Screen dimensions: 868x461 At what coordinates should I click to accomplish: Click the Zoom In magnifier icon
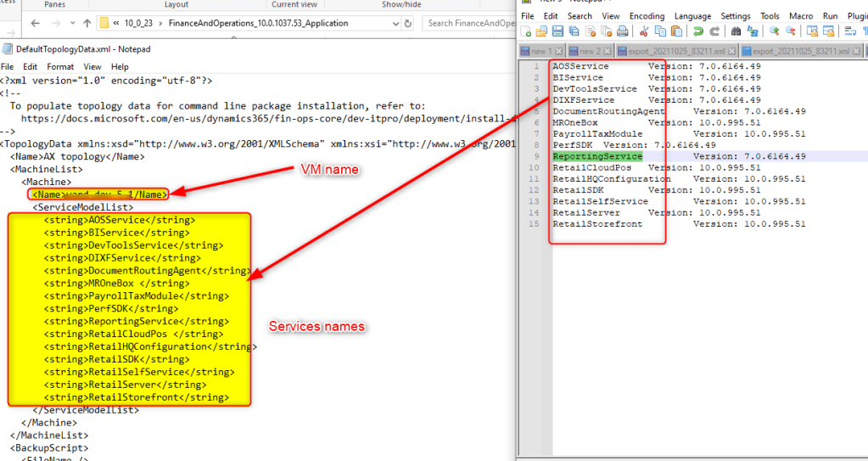point(774,31)
